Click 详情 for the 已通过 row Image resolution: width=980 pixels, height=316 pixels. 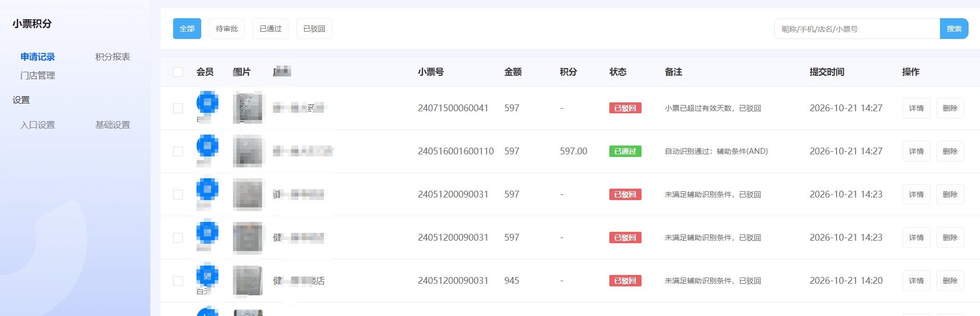point(916,151)
